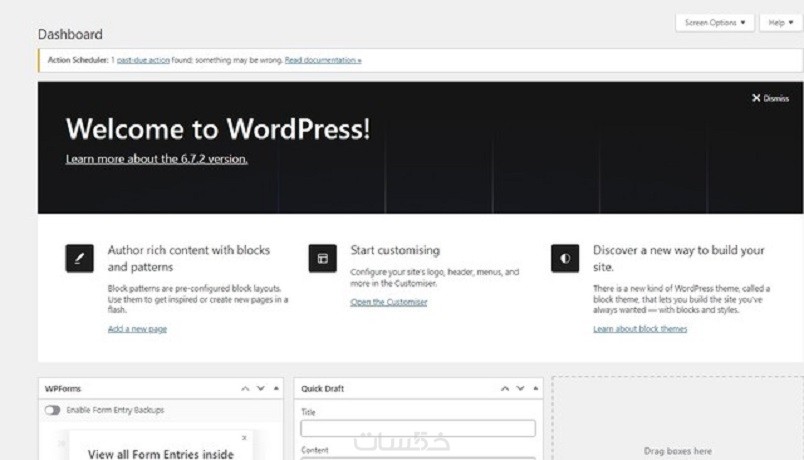Click the half-circle icon beside Discover a new way
Viewport: 804px width, 460px height.
pyautogui.click(x=565, y=258)
